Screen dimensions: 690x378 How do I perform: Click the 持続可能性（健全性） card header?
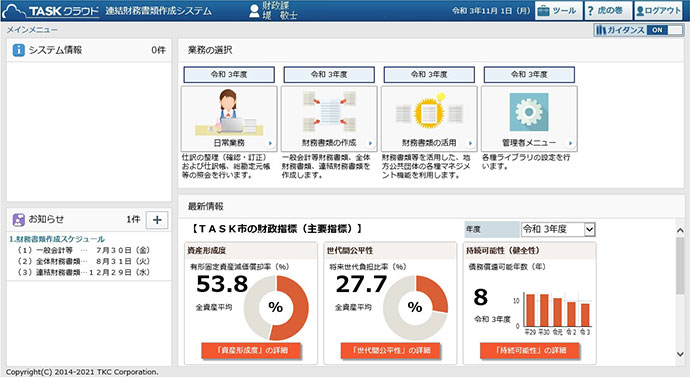click(530, 250)
